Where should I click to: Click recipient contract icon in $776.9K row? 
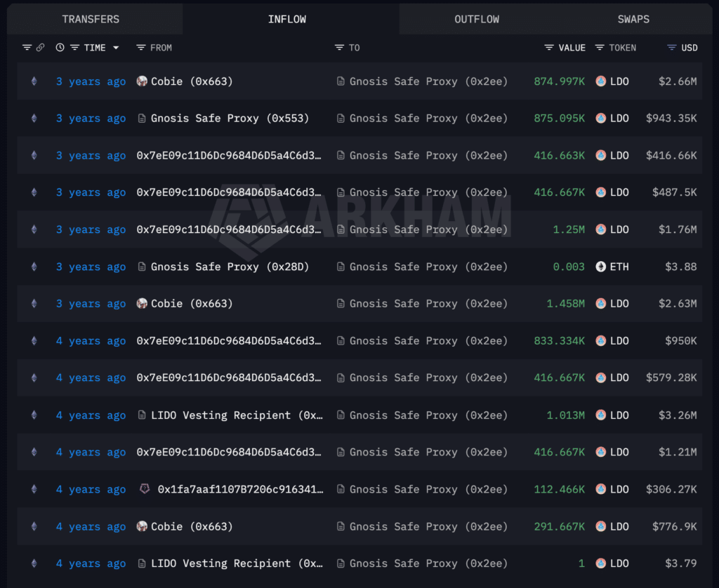point(341,526)
